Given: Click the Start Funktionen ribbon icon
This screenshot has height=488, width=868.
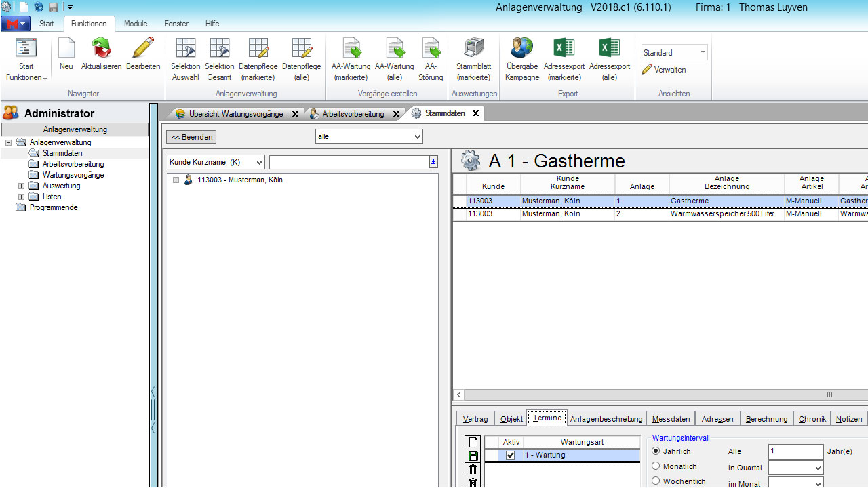Looking at the screenshot, I should [x=26, y=48].
